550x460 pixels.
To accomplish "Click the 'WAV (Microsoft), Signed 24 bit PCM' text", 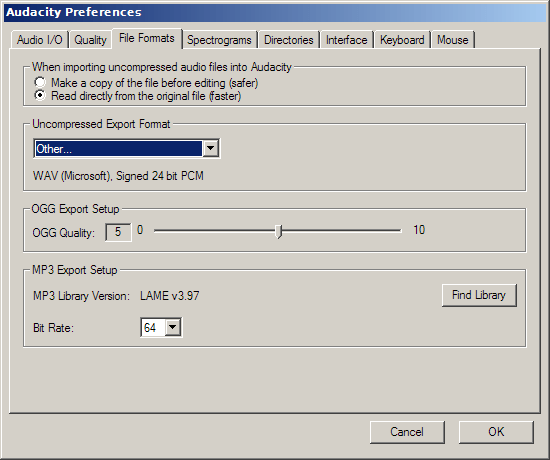I will point(118,176).
